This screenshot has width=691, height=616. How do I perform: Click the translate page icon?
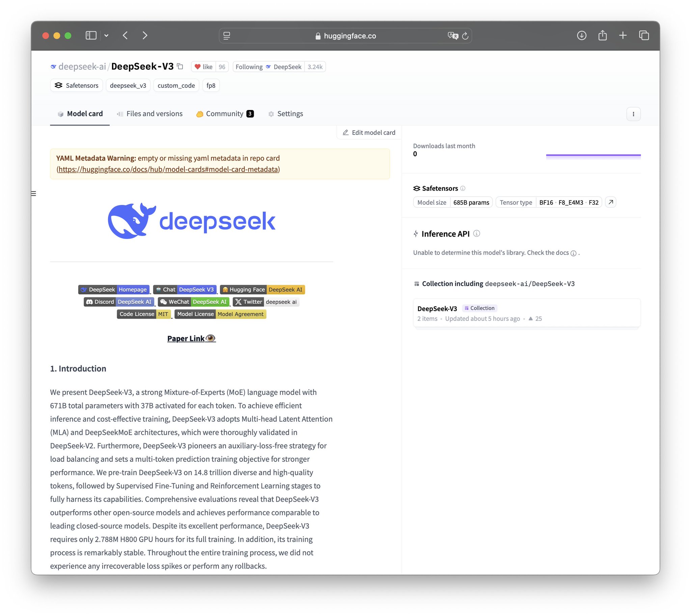(452, 35)
